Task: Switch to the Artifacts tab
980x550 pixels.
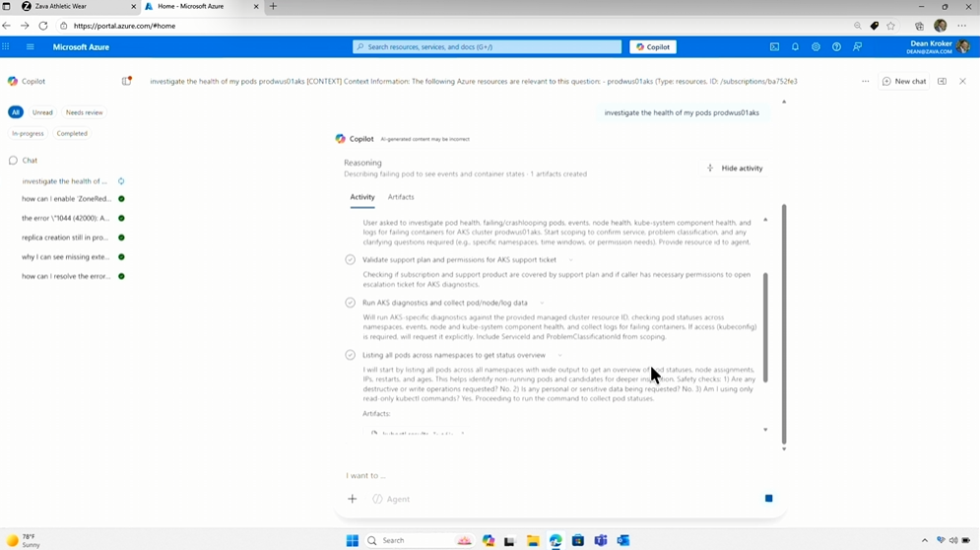Action: 401,197
